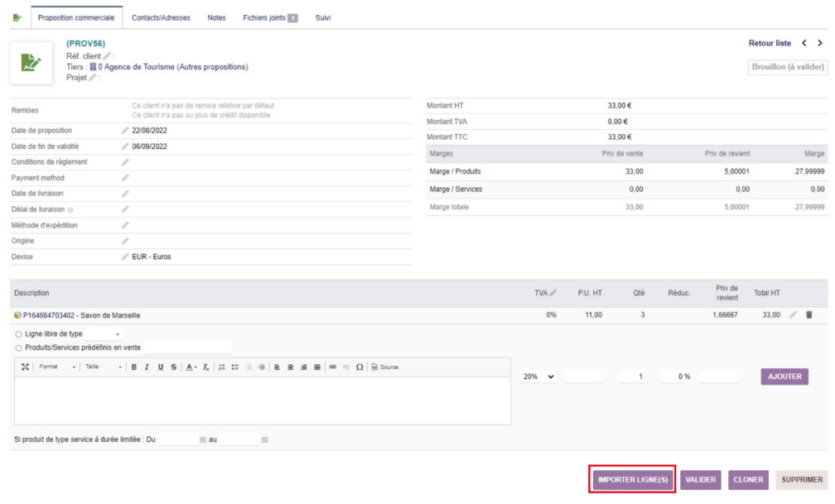Edit Conditions de règlement pencil
The height and width of the screenshot is (504, 835).
coord(125,161)
